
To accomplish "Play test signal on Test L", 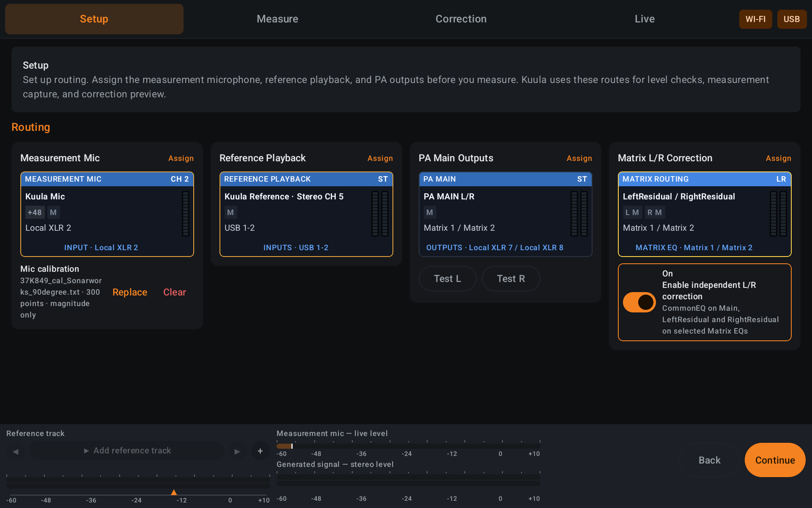I will pos(447,279).
